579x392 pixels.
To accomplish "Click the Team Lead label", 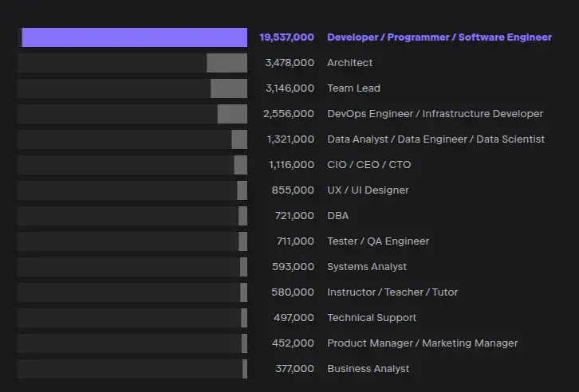I will pyautogui.click(x=353, y=88).
